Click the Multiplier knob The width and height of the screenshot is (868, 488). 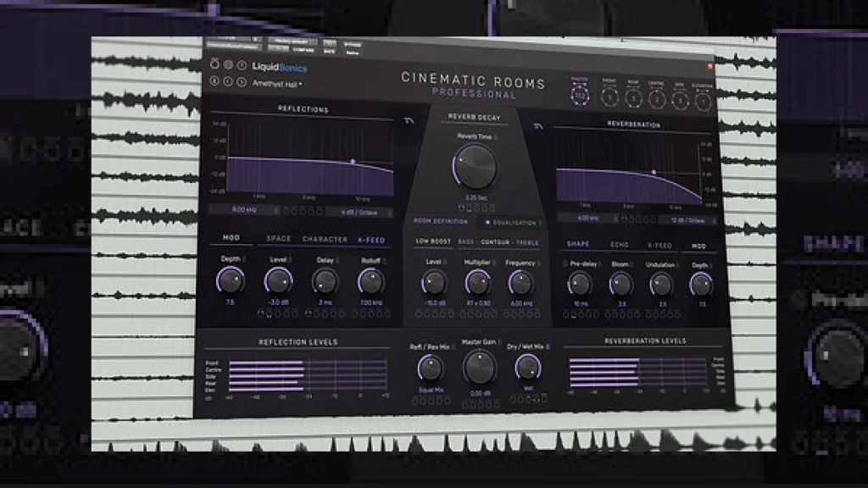477,283
